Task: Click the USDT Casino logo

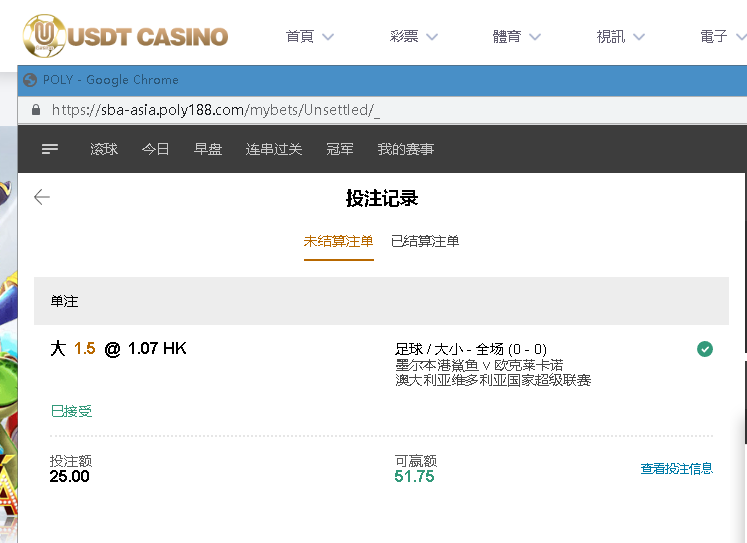Action: point(125,36)
